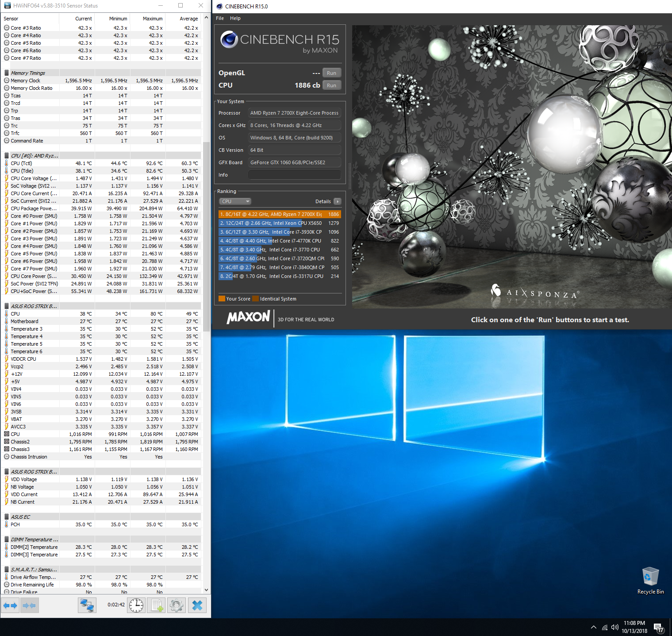Select the VDD Current row
The width and height of the screenshot is (672, 636).
[101, 494]
